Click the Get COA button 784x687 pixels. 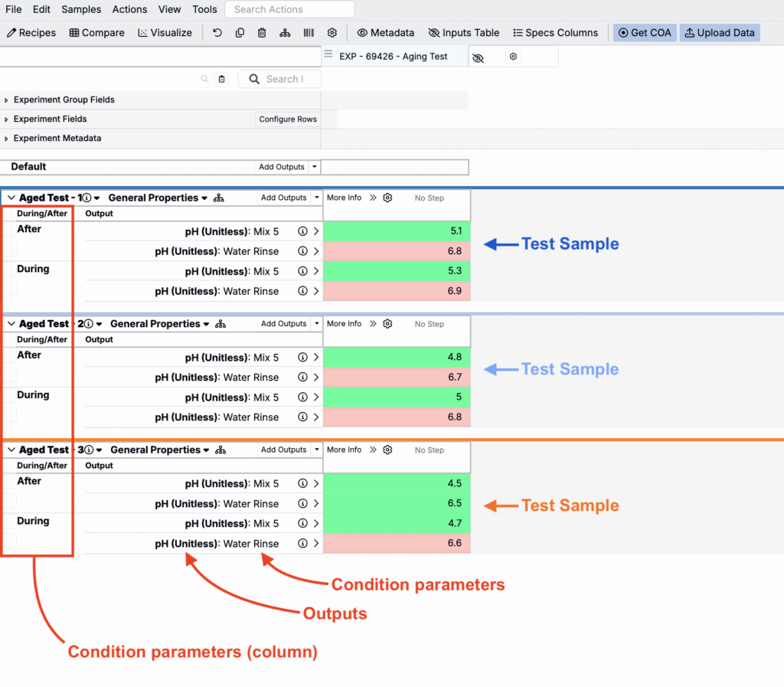[645, 33]
